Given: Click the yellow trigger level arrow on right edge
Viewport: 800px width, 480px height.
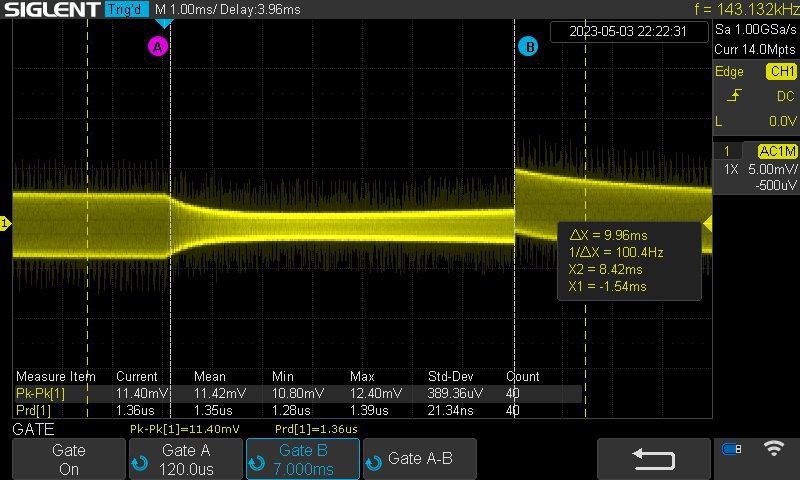Looking at the screenshot, I should point(707,223).
